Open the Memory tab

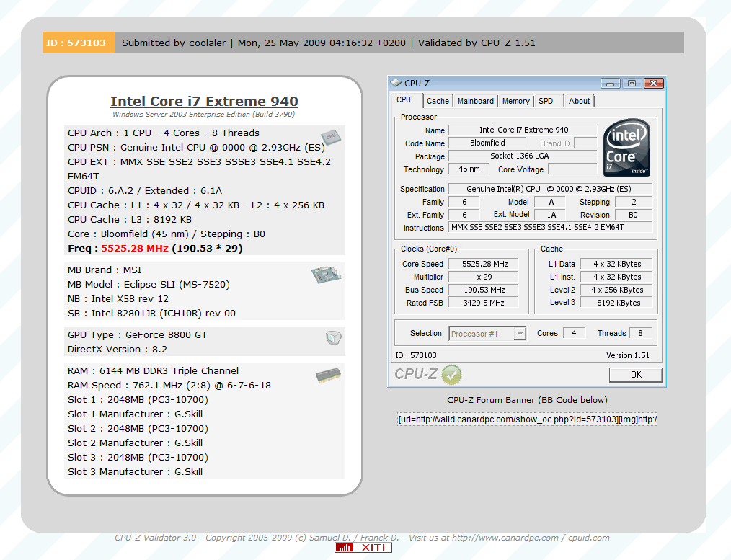[x=515, y=101]
